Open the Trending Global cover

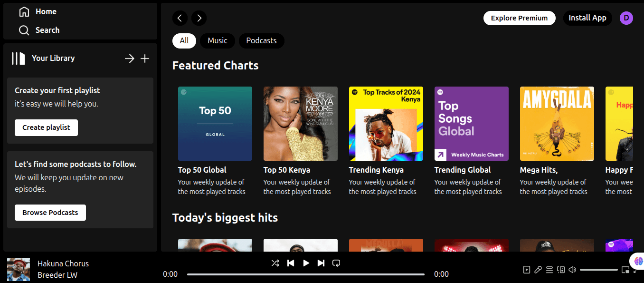click(472, 124)
